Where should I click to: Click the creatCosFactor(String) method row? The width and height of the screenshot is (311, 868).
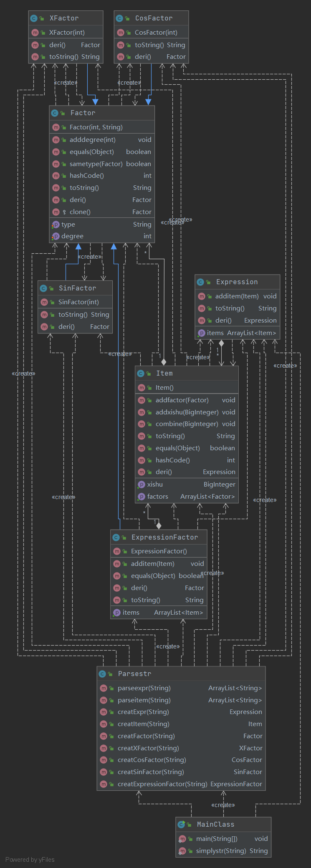point(181,760)
